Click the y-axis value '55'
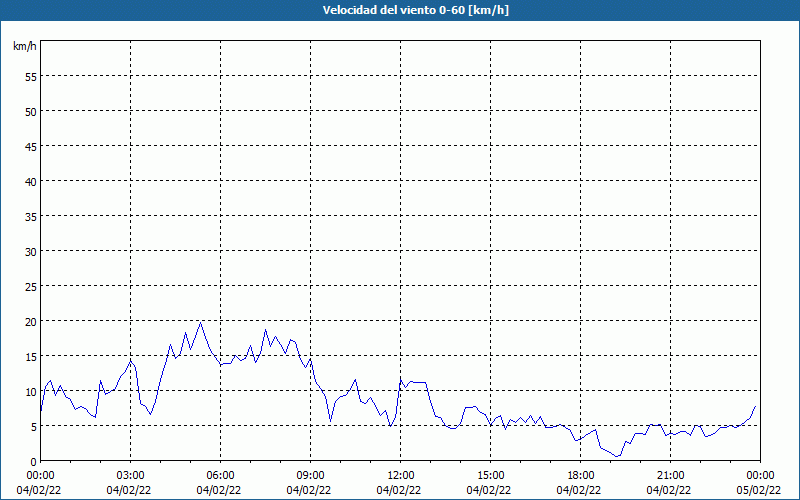This screenshot has height=500, width=800. (x=31, y=76)
